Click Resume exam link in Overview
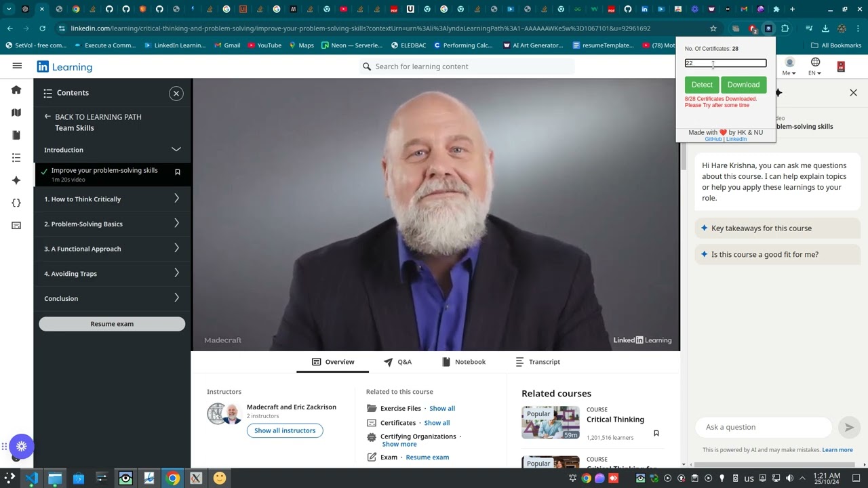Screen dimensions: 868x488 (x=427, y=457)
